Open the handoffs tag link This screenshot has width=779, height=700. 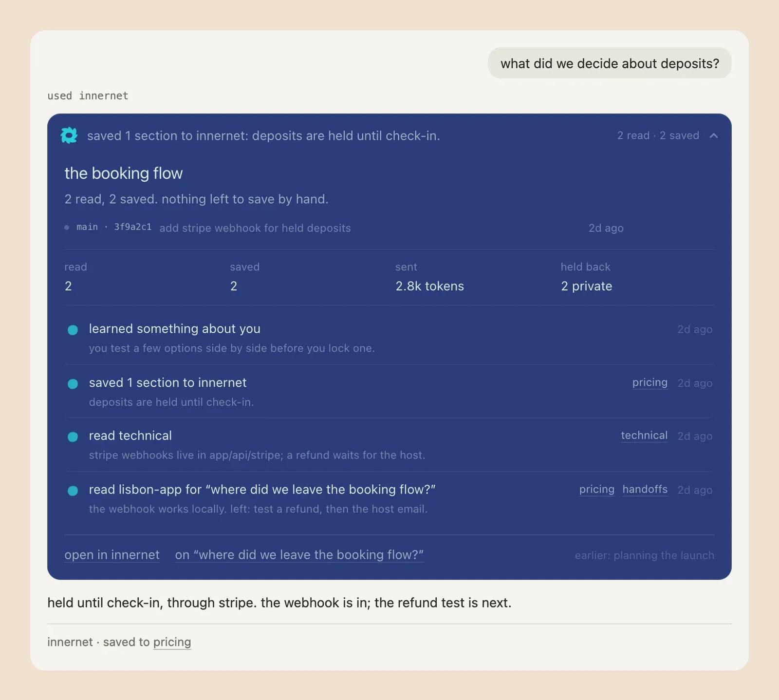(645, 490)
